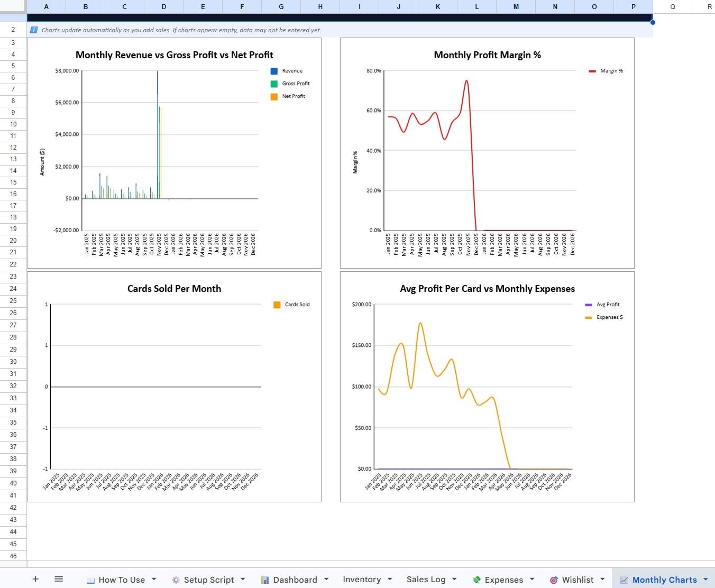Open the Sales Log tab dropdown arrow

[454, 580]
